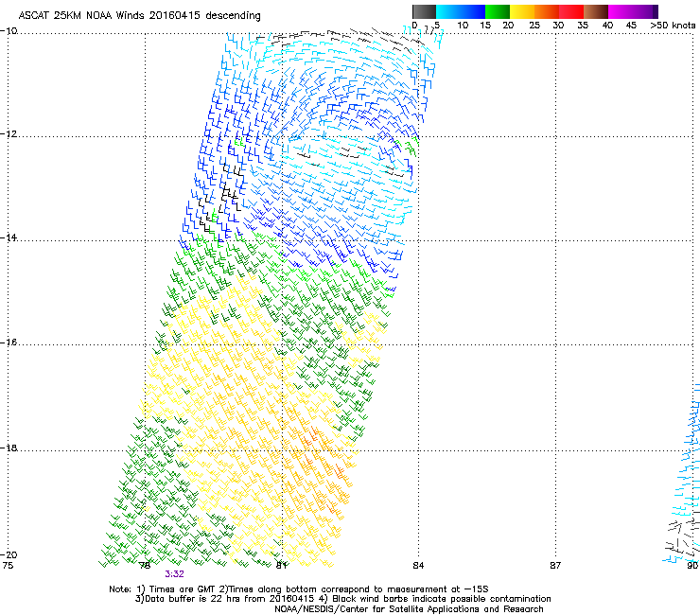Viewport: 700px width, 615px height.
Task: Click the -10 latitude axis label
Action: click(9, 31)
